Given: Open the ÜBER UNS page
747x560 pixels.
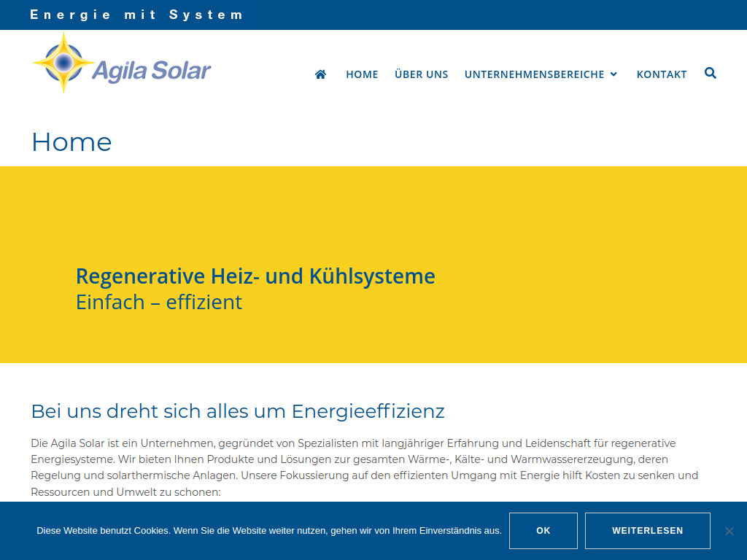Looking at the screenshot, I should (421, 74).
